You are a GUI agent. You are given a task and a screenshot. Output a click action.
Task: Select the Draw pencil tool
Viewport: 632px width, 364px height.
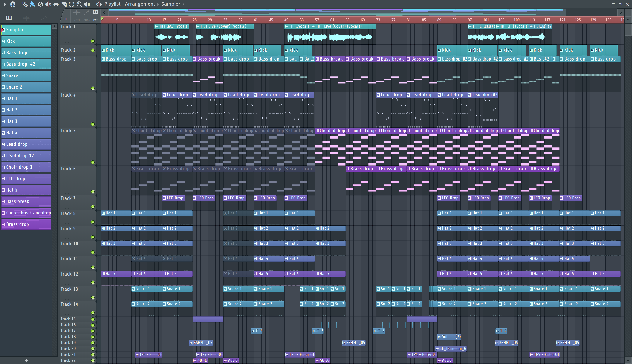(25, 4)
